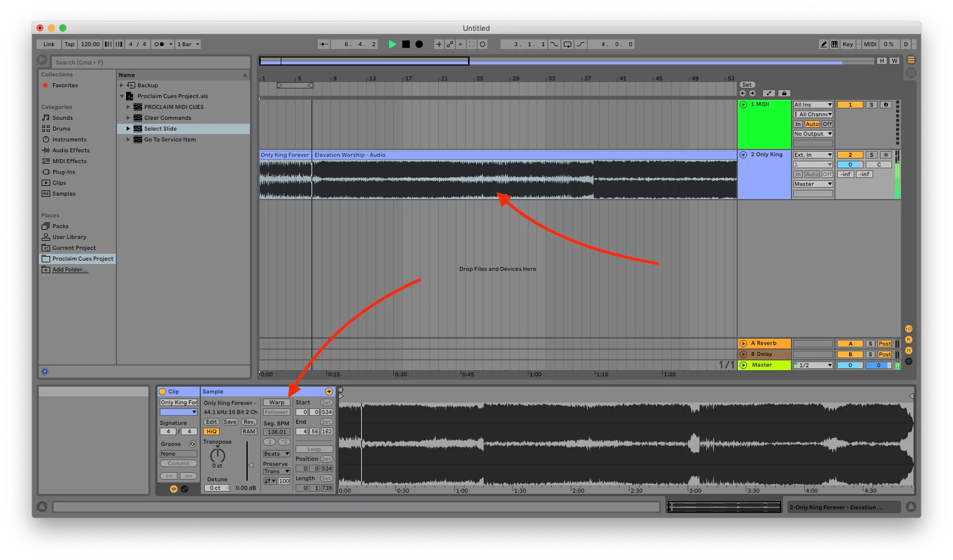
Task: Open the Master output routing dropdown on track 2
Action: (811, 184)
